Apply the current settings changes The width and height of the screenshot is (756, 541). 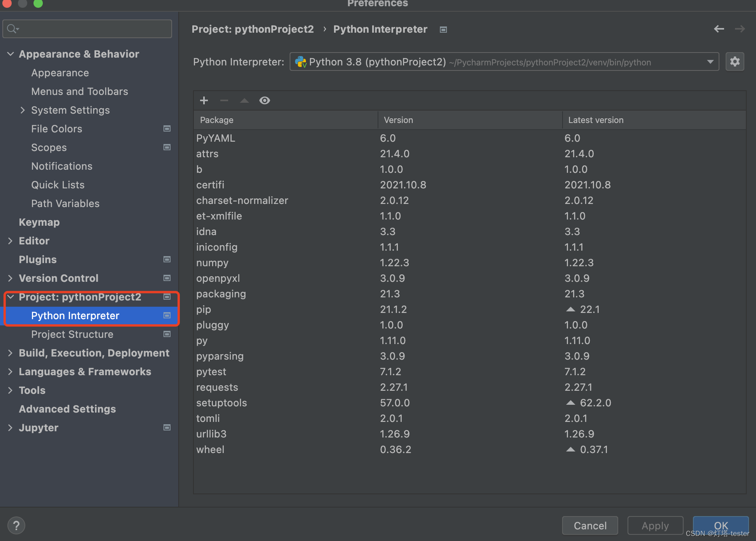(655, 525)
